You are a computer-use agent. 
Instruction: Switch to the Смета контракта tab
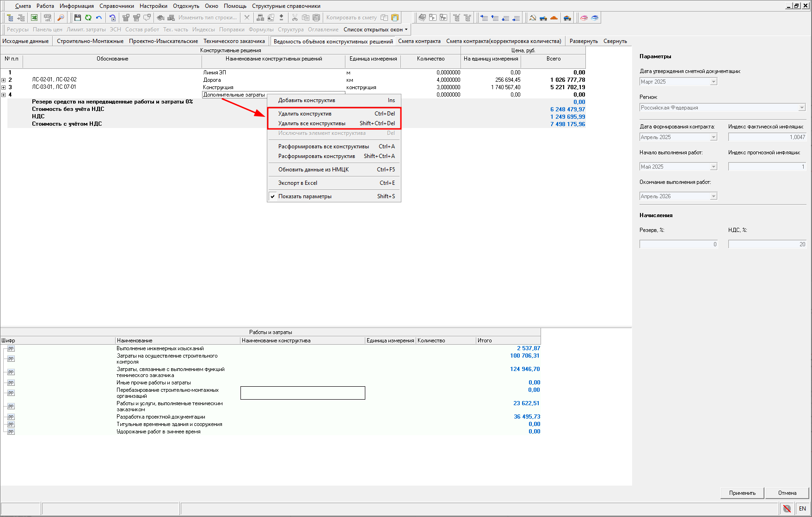pos(419,41)
